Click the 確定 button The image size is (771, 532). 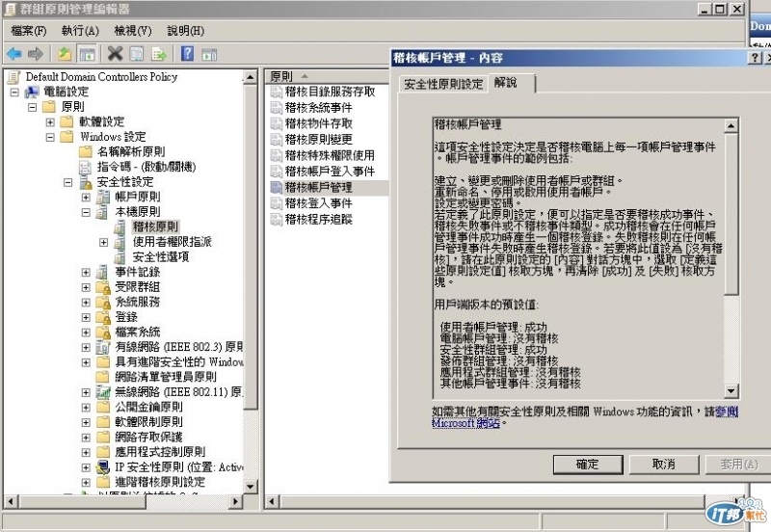coord(588,465)
